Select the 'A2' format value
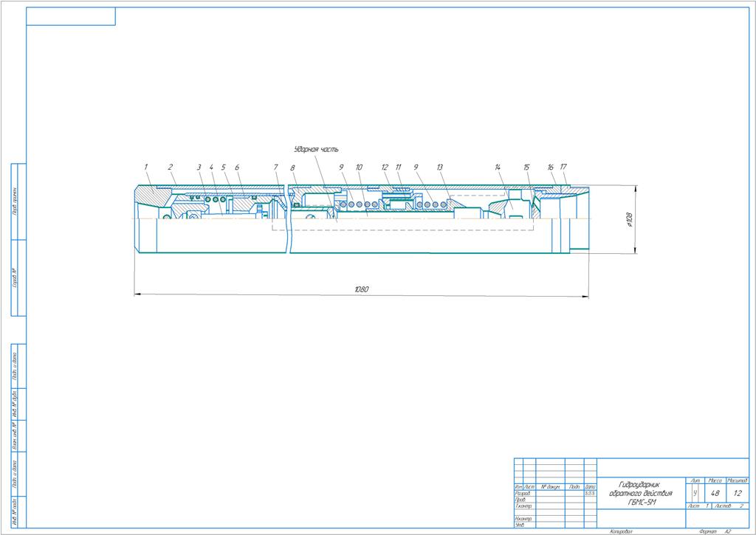 tap(728, 531)
